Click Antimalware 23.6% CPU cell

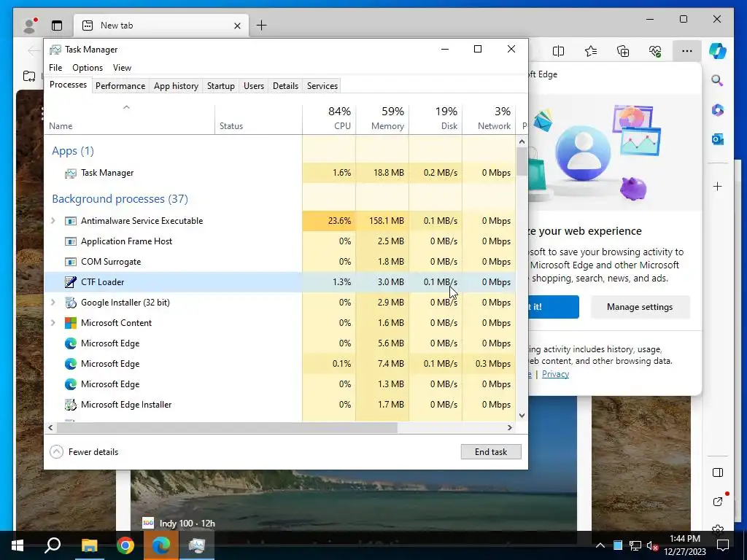329,220
